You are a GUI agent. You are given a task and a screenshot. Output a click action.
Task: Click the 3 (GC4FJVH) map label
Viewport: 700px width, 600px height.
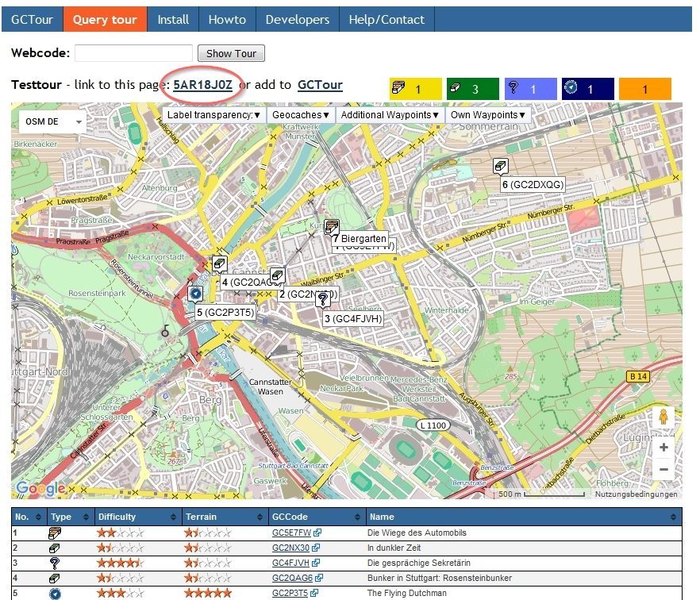click(353, 319)
